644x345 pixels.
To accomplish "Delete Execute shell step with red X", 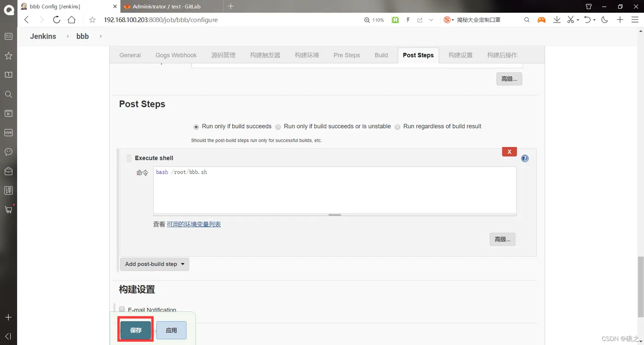I will click(x=509, y=152).
